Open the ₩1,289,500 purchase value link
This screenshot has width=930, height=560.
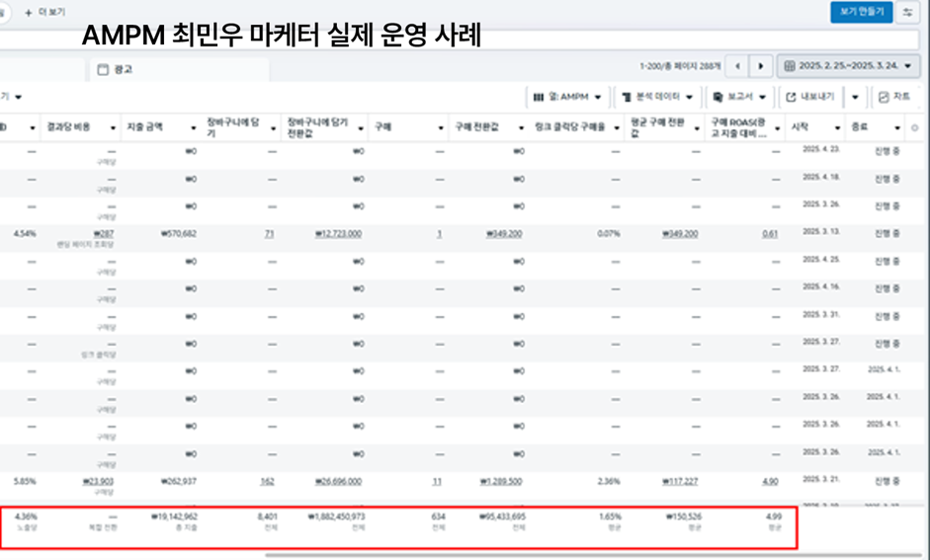[501, 482]
